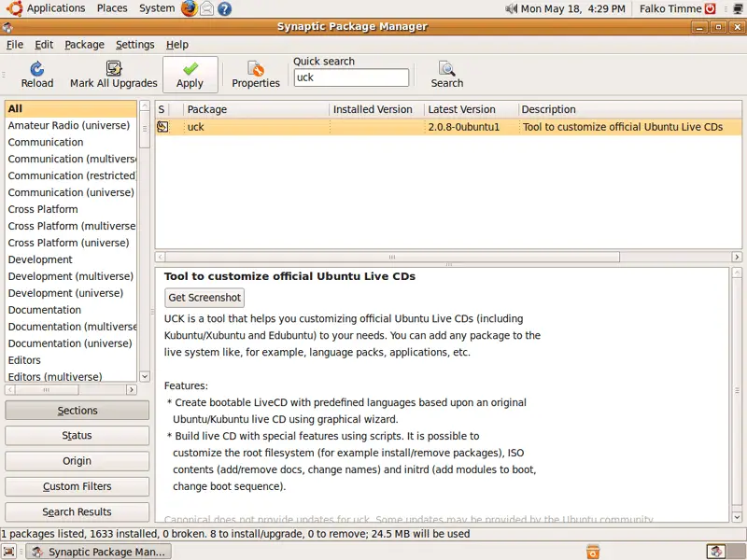
Task: Click the Search magnifier icon
Action: [x=447, y=68]
